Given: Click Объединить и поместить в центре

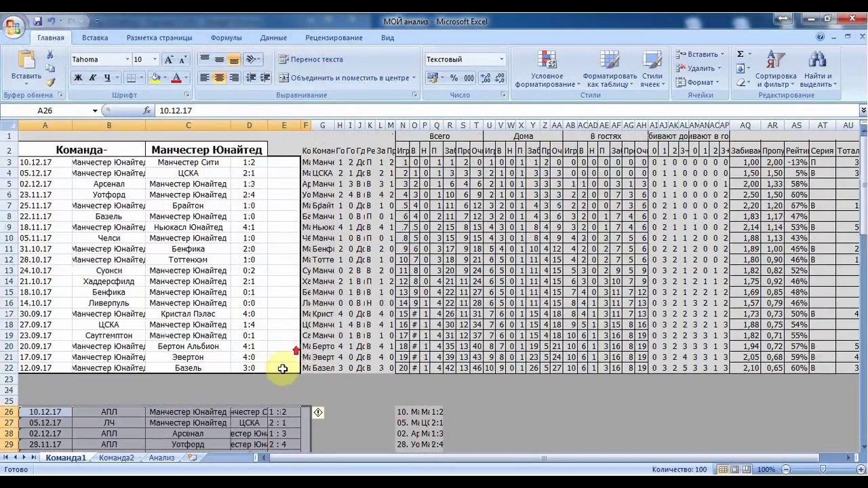Looking at the screenshot, I should coord(347,78).
